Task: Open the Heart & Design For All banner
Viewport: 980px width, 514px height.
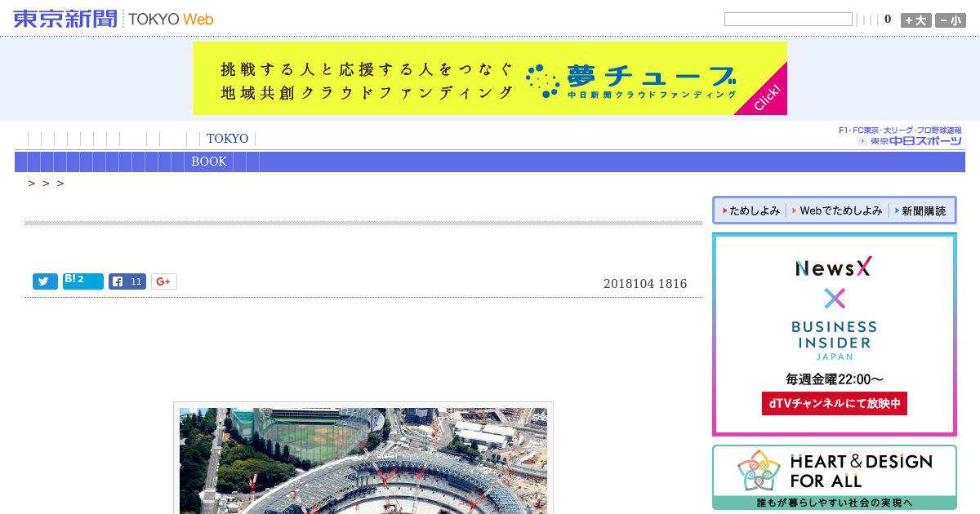Action: tap(834, 477)
